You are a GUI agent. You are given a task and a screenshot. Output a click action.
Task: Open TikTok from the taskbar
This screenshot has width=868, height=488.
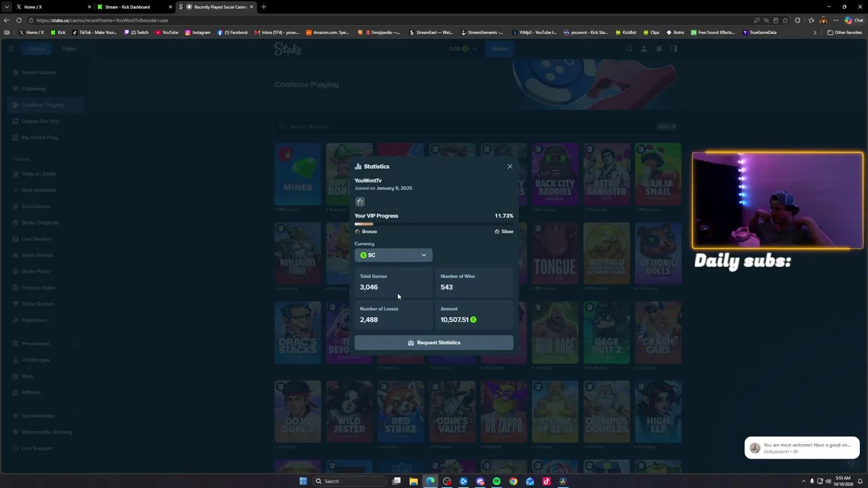546,481
